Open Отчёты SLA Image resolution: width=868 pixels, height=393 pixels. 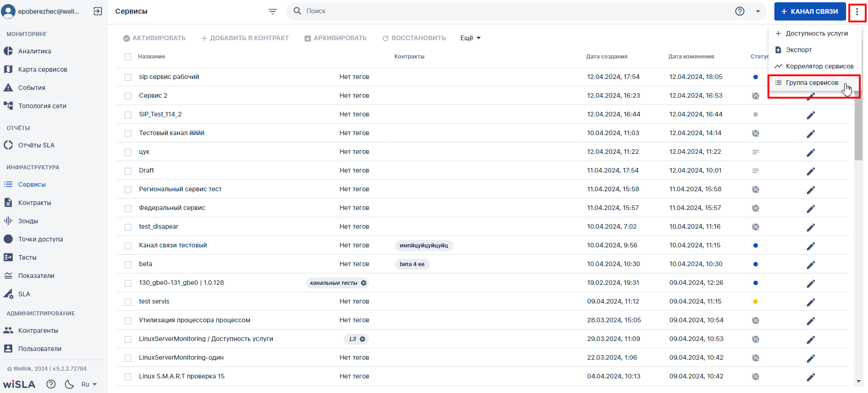(36, 145)
